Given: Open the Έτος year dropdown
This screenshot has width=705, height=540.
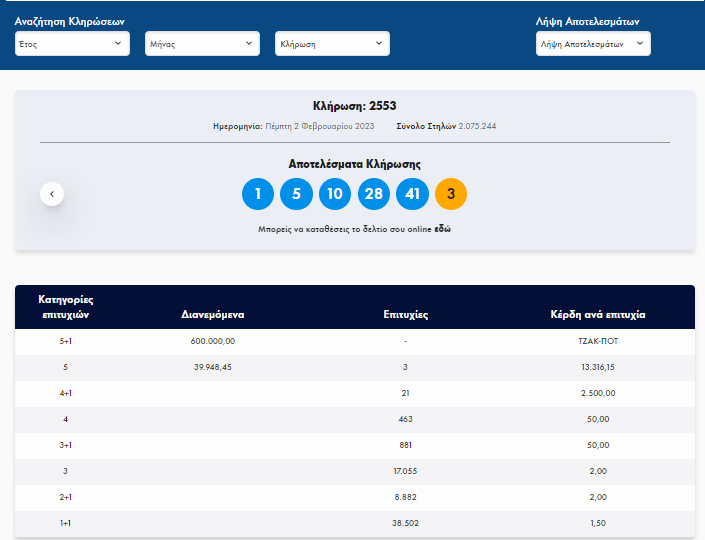Looking at the screenshot, I should (x=72, y=44).
